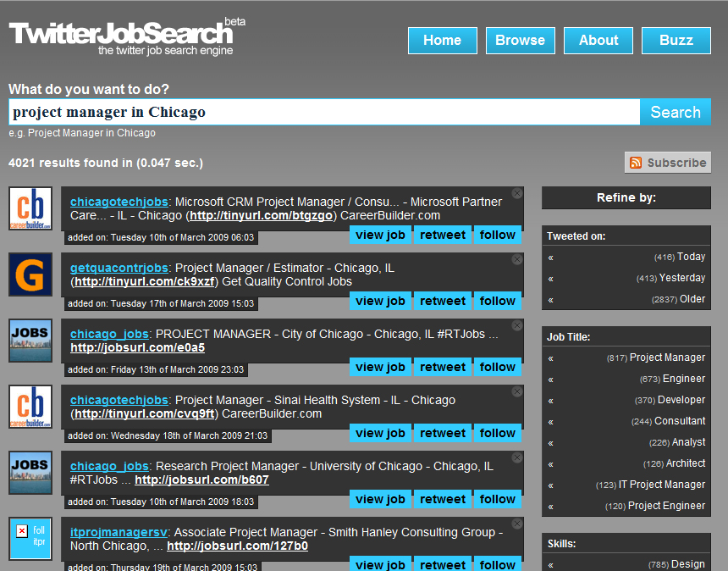Image resolution: width=728 pixels, height=571 pixels.
Task: Filter results tweeted Yesterday
Action: click(670, 278)
